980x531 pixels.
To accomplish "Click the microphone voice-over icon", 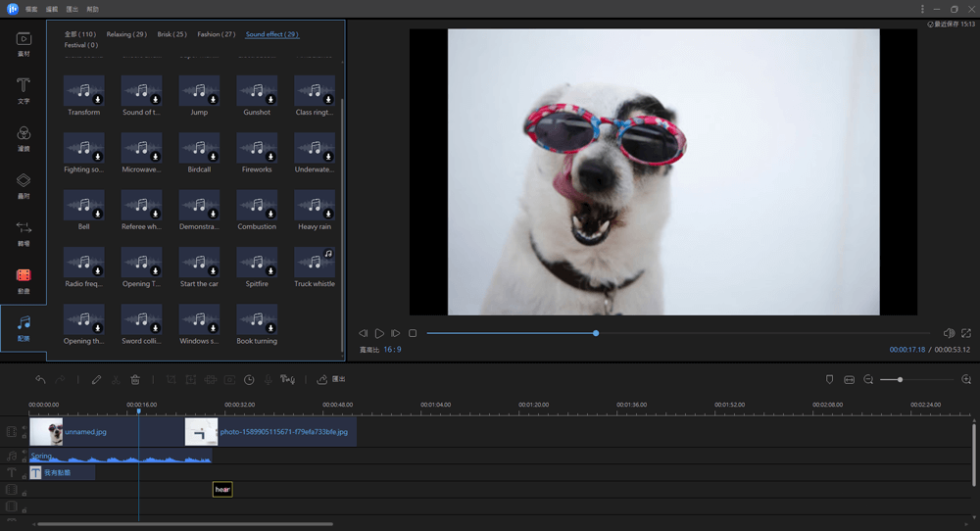I will [269, 379].
